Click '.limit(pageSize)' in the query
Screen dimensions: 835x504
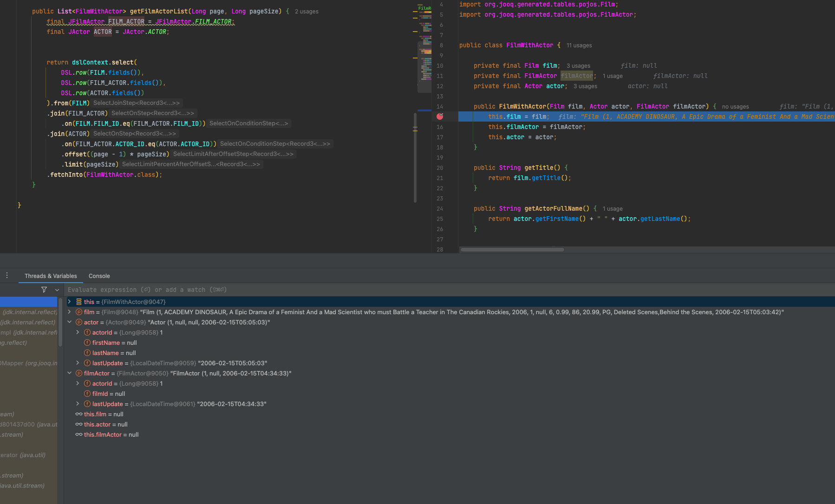click(x=90, y=164)
